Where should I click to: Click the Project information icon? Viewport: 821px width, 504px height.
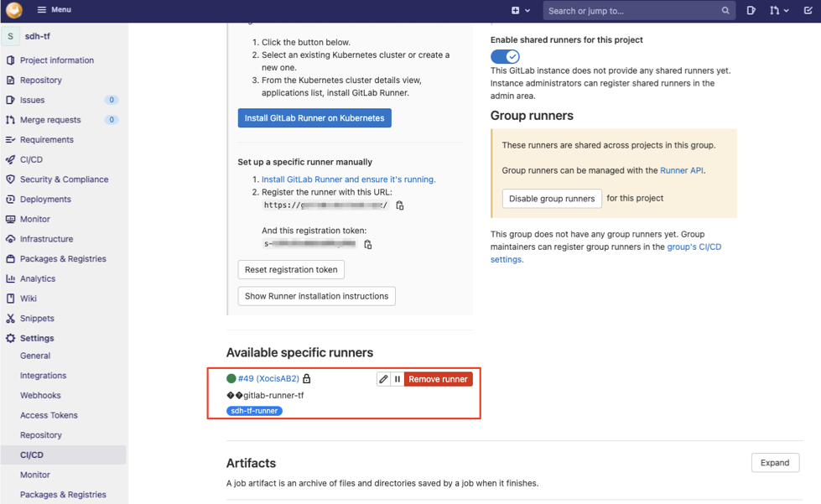pos(10,60)
